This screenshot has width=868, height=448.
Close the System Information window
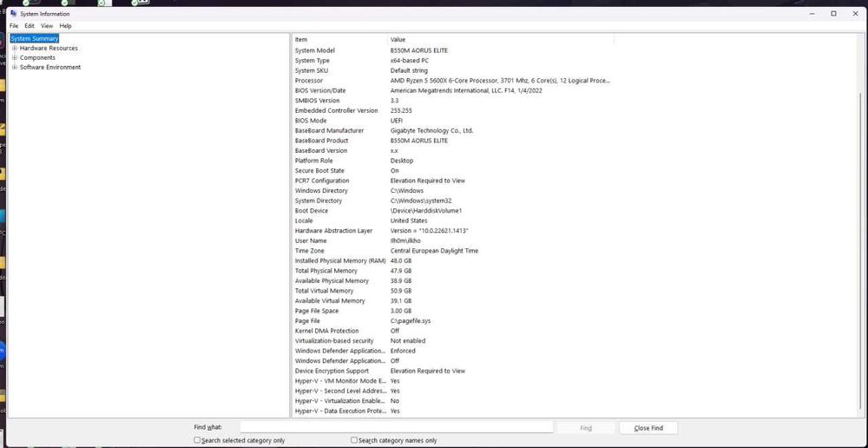[x=856, y=14]
